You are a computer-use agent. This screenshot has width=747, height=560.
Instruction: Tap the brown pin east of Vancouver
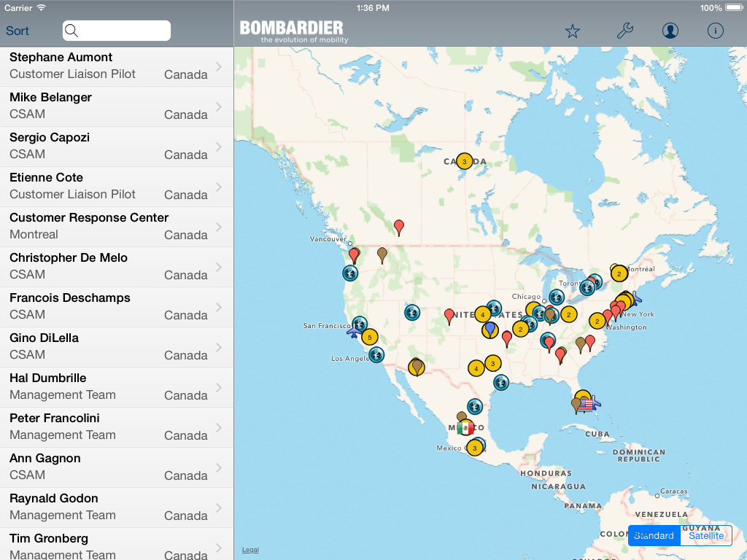click(x=382, y=254)
